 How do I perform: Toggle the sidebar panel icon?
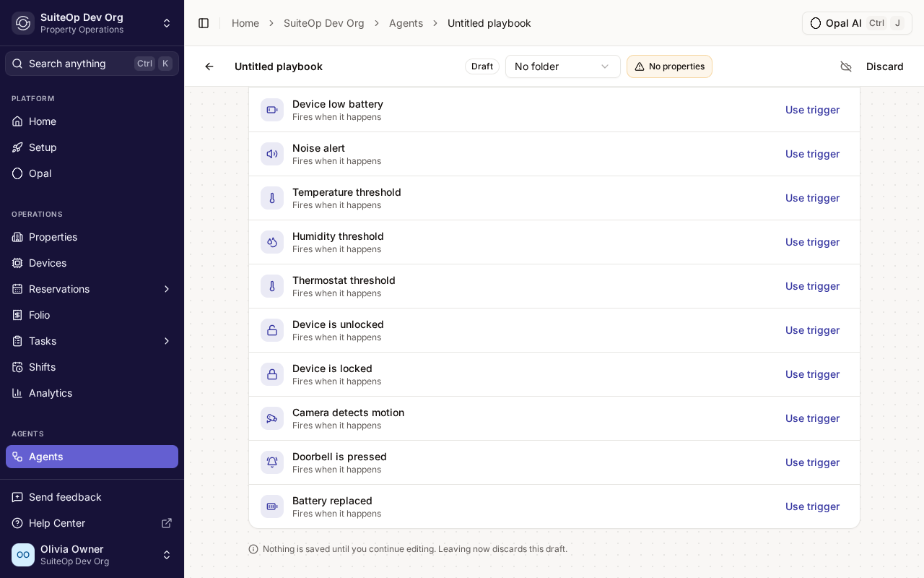204,23
